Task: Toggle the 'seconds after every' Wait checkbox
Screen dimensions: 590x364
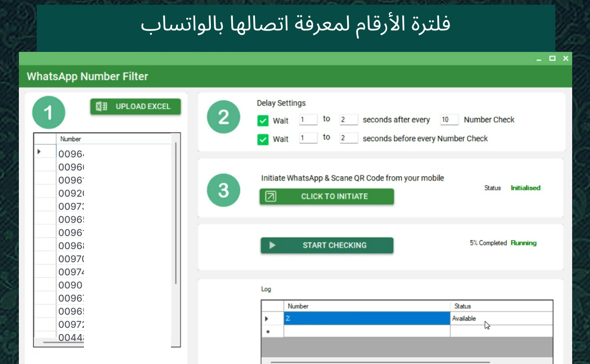Action: point(263,121)
